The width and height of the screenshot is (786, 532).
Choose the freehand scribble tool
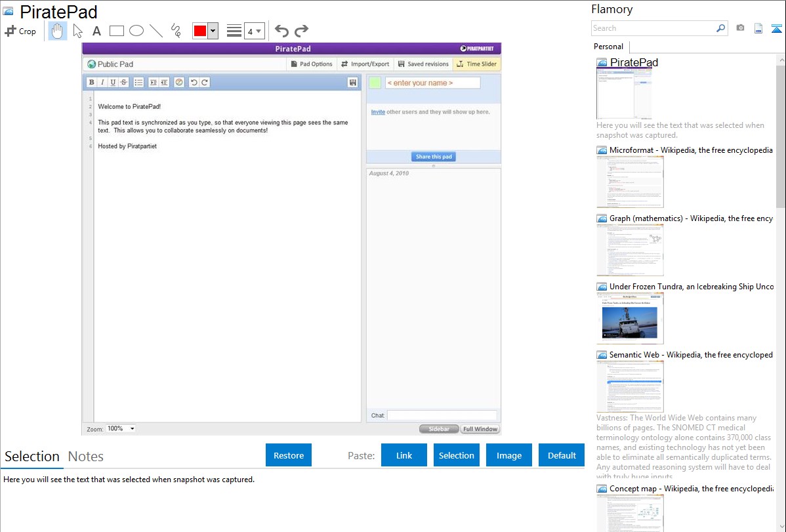[176, 31]
